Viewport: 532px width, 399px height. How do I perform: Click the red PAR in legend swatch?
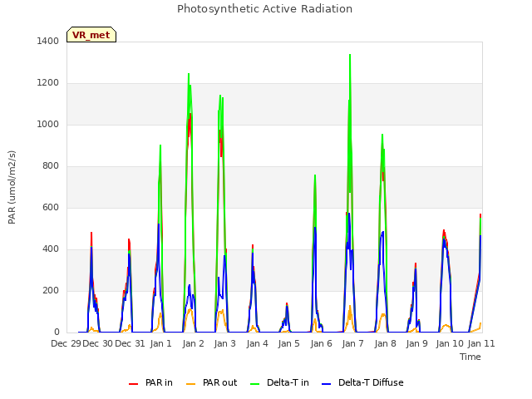click(133, 384)
